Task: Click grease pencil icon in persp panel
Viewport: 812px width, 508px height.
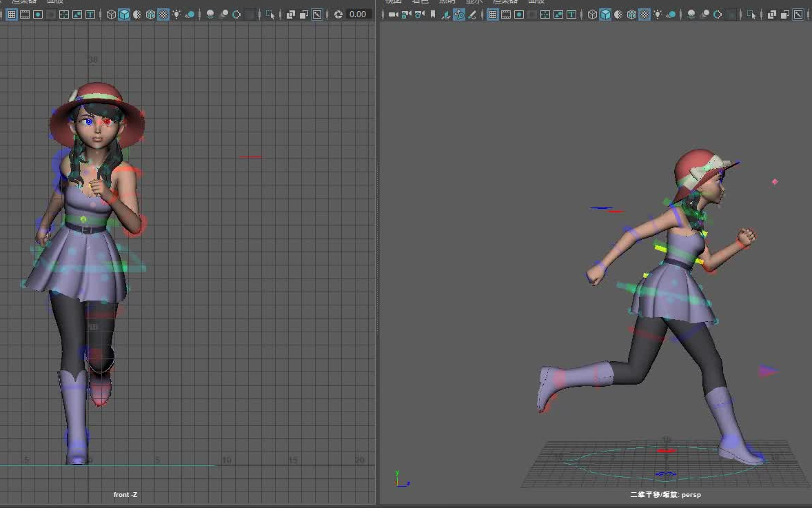Action: click(x=472, y=14)
